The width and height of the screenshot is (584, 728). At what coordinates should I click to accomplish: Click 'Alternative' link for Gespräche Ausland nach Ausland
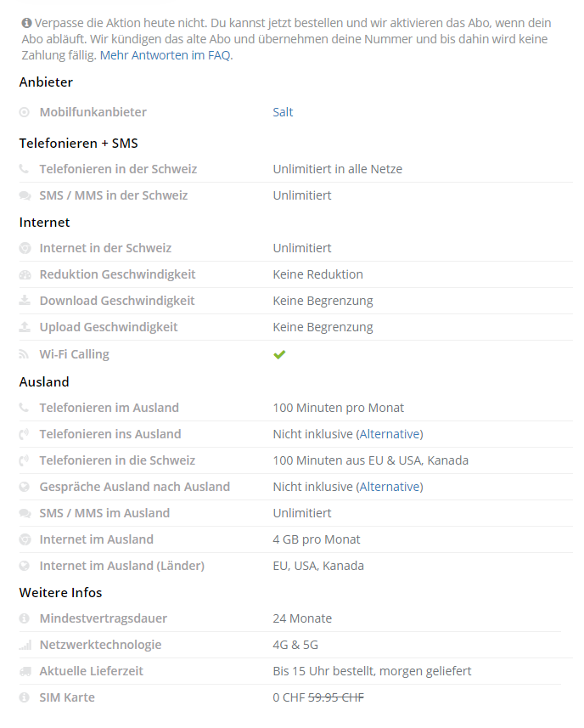389,487
